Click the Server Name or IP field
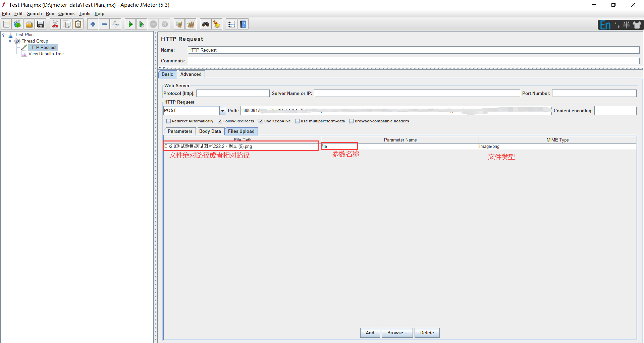Image resolution: width=644 pixels, height=343 pixels. (417, 93)
